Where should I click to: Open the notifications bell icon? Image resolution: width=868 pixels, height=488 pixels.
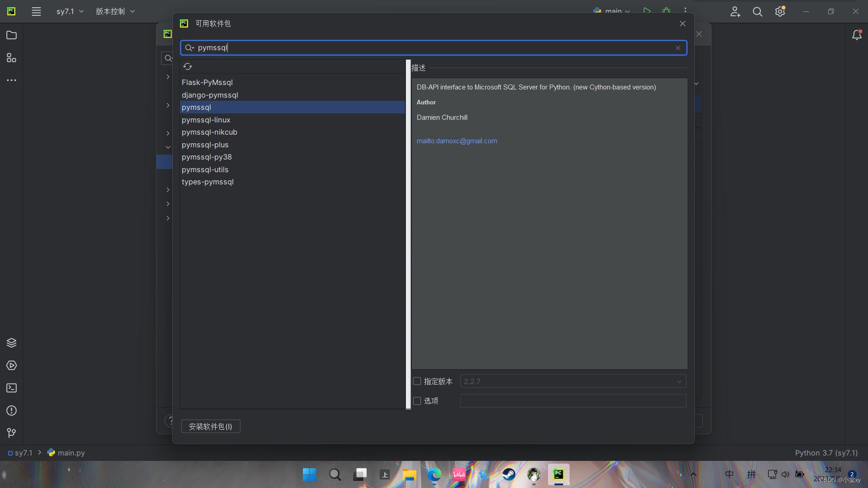(x=857, y=35)
